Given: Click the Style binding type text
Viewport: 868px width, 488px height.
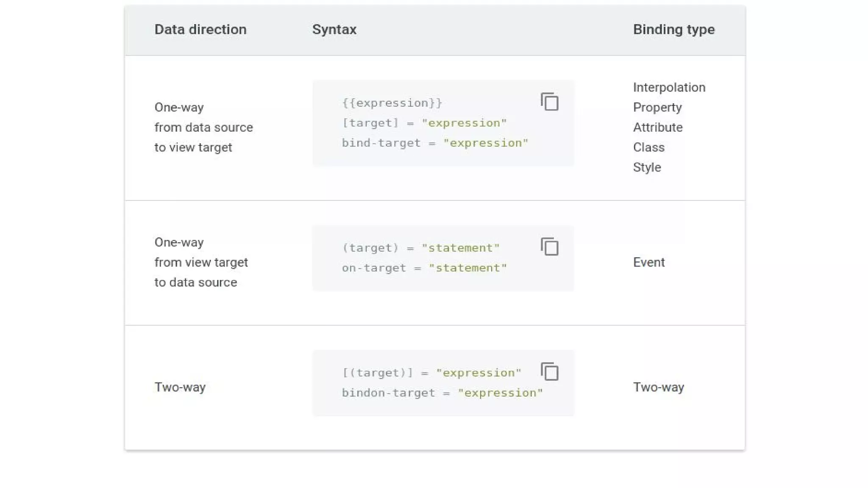Looking at the screenshot, I should [x=647, y=167].
